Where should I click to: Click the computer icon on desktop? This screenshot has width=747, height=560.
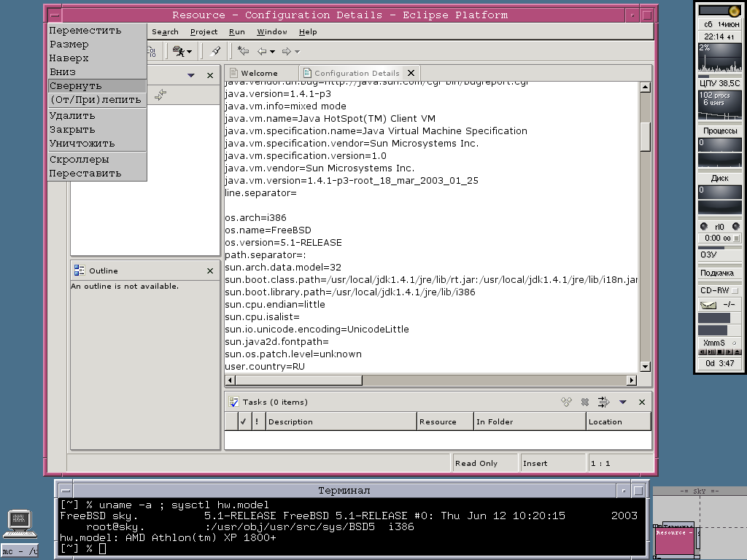click(20, 524)
